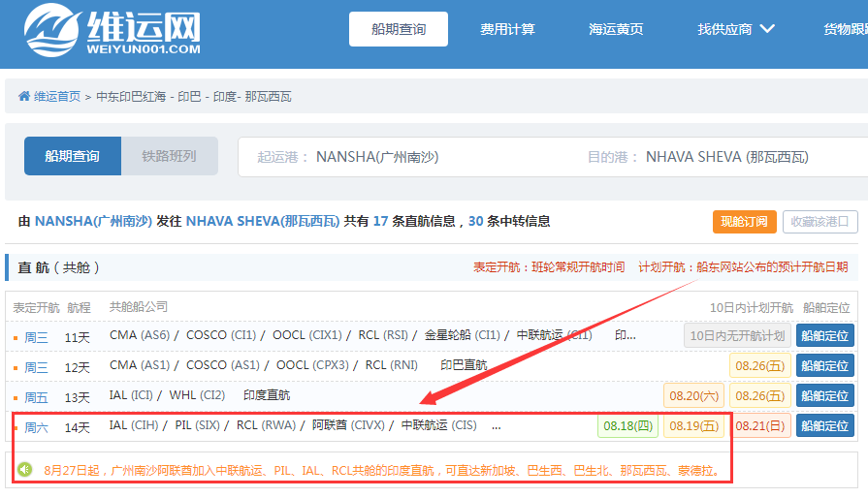Image resolution: width=868 pixels, height=498 pixels.
Task: Click the orange bullet beside 周五 row
Action: tap(16, 397)
